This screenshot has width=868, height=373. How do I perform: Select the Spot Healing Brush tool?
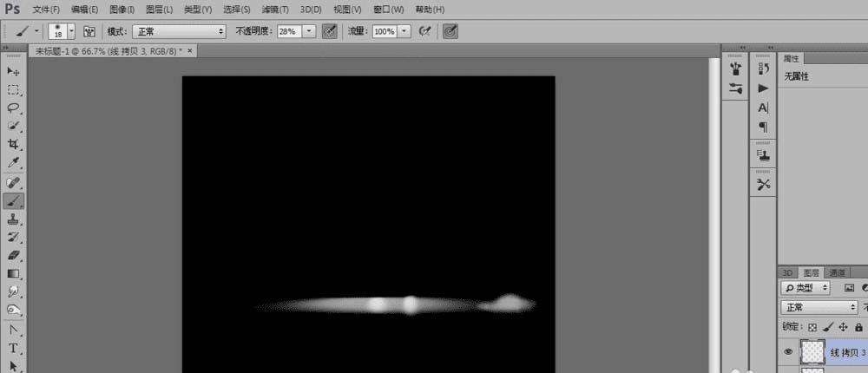tap(13, 182)
